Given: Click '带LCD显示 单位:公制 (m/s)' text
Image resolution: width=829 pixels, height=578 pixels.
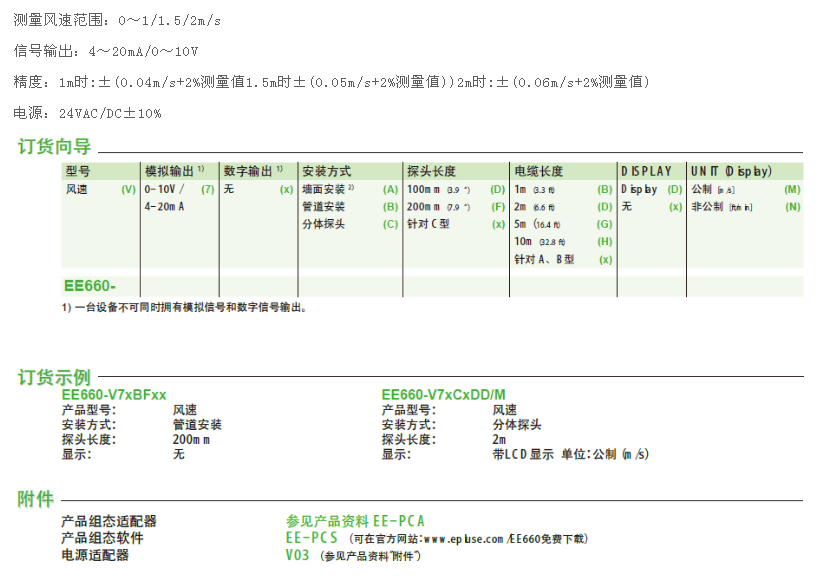Looking at the screenshot, I should pos(570,454).
